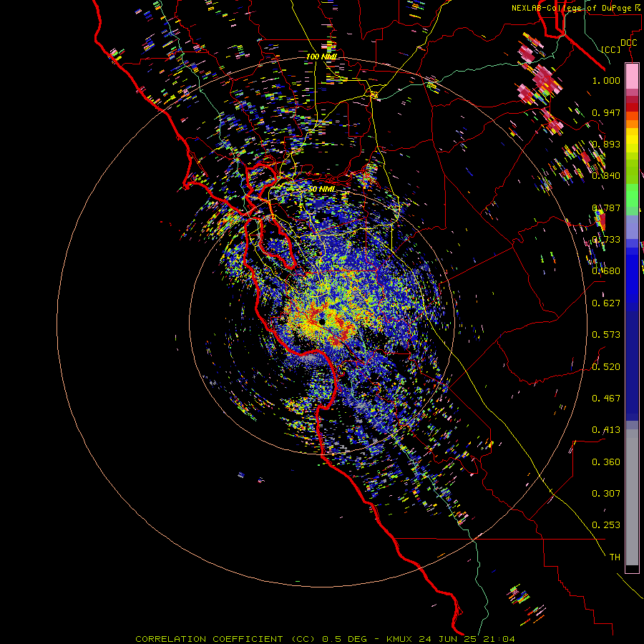Click the pink top color bar segment
Image resolution: width=644 pixels, height=644 pixels.
pos(632,76)
